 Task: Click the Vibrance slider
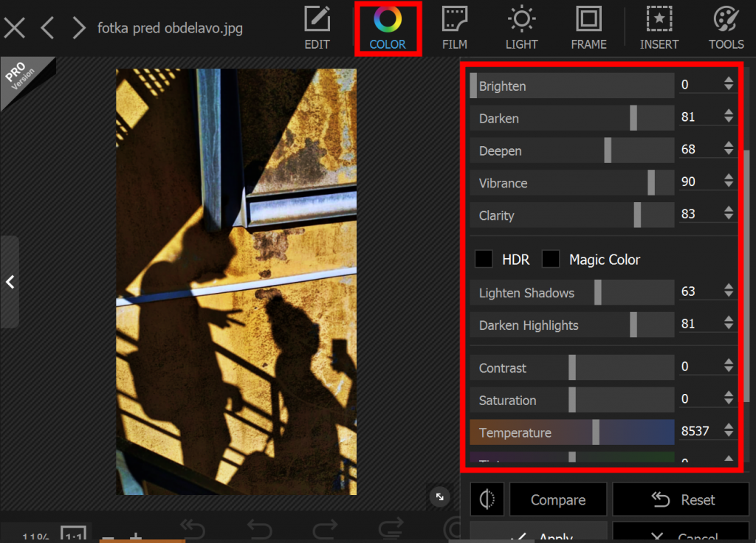(x=572, y=183)
